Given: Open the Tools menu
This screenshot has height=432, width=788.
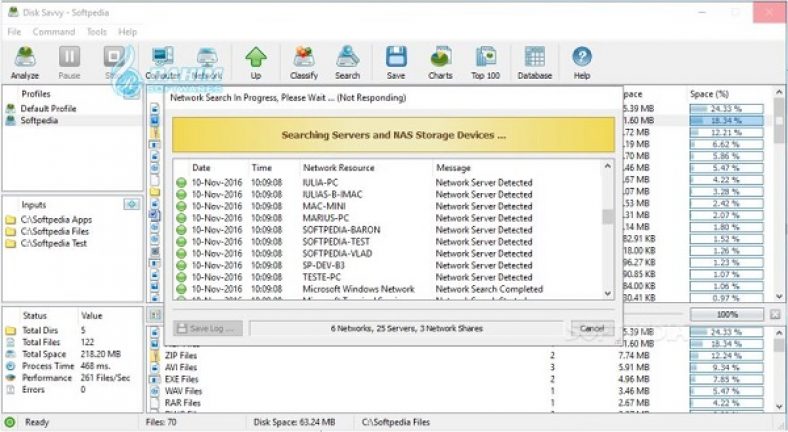Looking at the screenshot, I should coord(96,32).
